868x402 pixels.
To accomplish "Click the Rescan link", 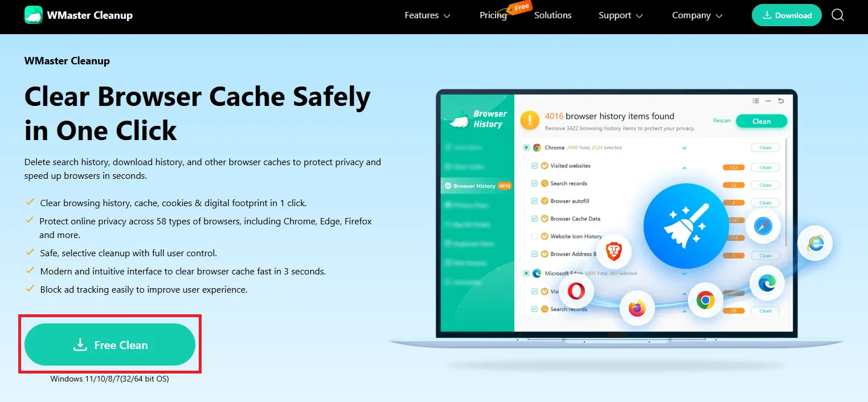I will click(x=722, y=121).
